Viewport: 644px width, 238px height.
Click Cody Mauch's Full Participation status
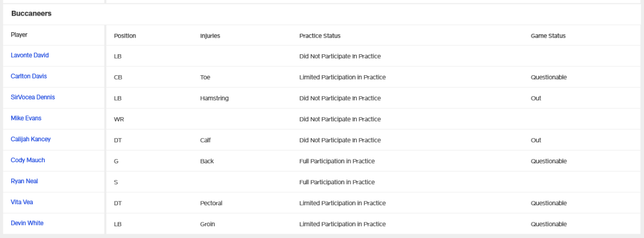336,161
